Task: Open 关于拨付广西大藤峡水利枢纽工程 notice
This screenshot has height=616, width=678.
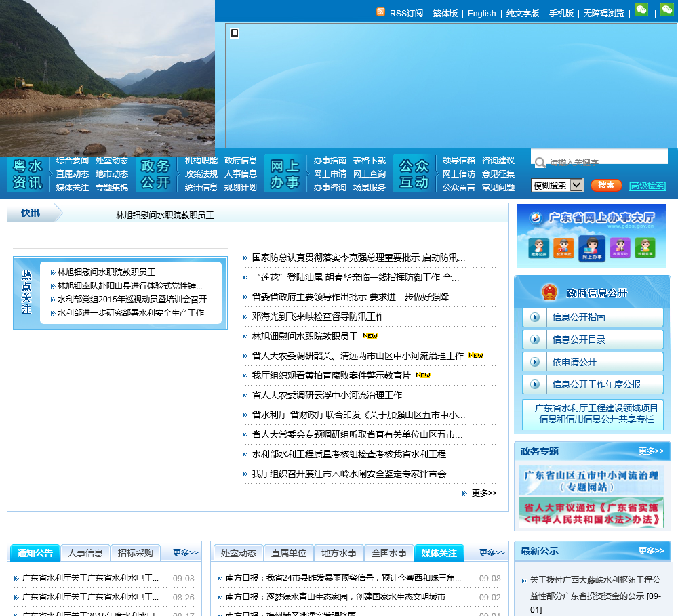Action: pyautogui.click(x=595, y=594)
